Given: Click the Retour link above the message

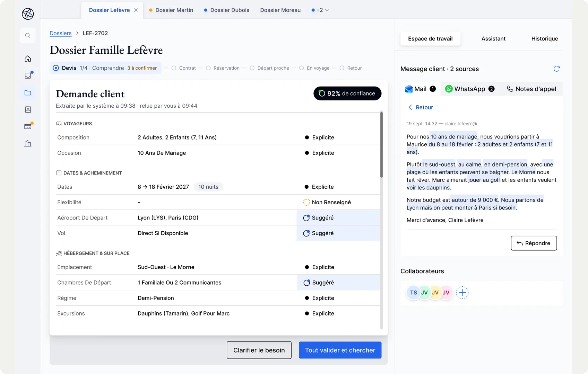Looking at the screenshot, I should coord(421,107).
